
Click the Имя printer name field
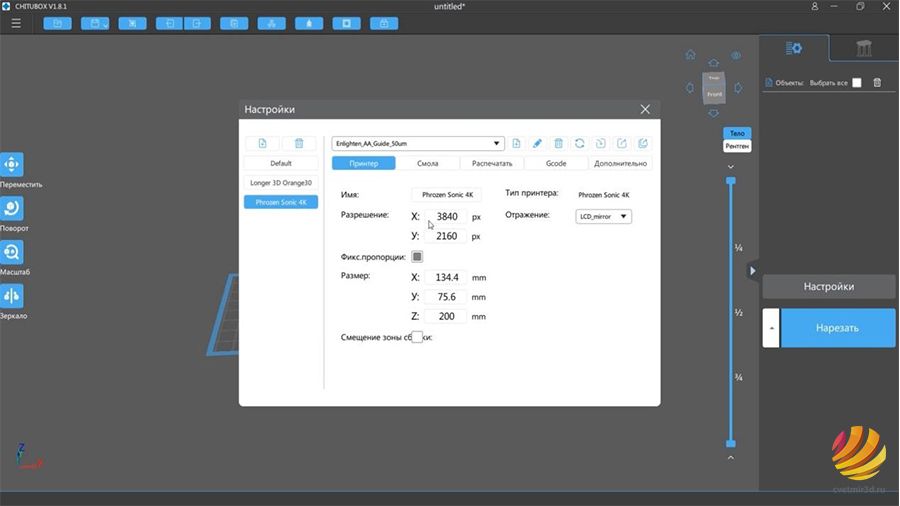pos(447,194)
